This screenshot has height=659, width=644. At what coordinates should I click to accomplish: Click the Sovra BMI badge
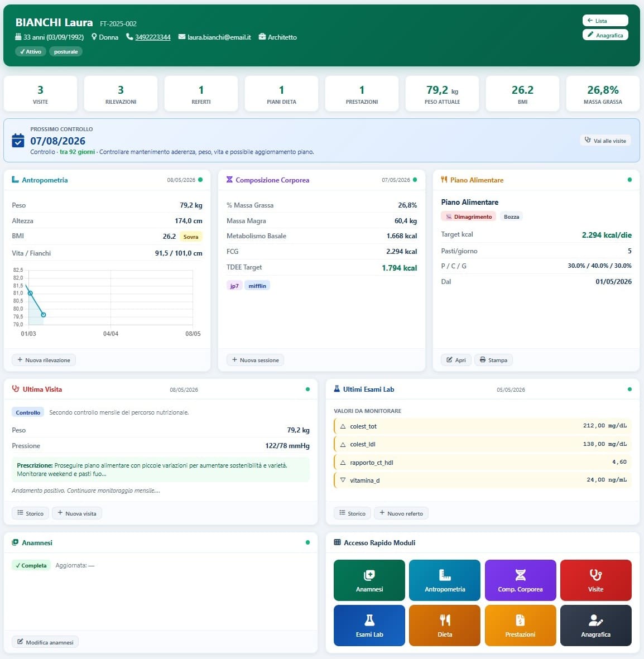(191, 237)
